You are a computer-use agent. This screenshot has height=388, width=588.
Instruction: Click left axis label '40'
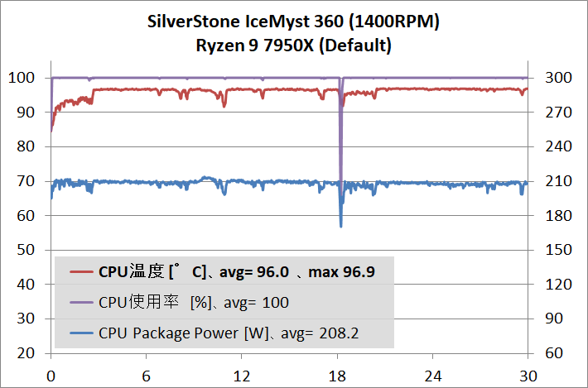26,285
